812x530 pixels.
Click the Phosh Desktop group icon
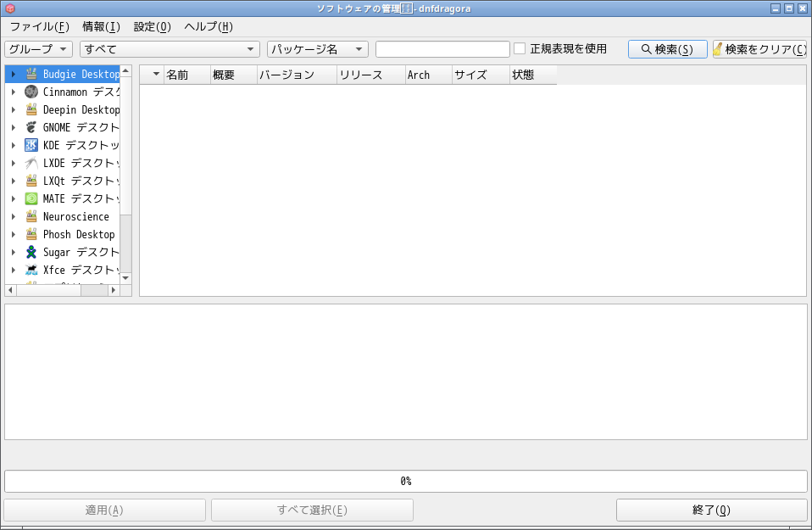click(x=31, y=234)
